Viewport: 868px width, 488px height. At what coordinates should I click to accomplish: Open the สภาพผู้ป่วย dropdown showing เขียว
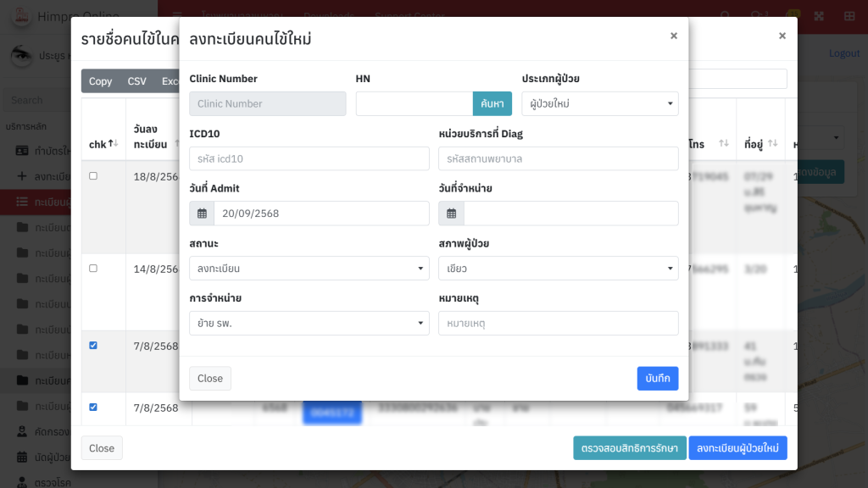pyautogui.click(x=558, y=269)
